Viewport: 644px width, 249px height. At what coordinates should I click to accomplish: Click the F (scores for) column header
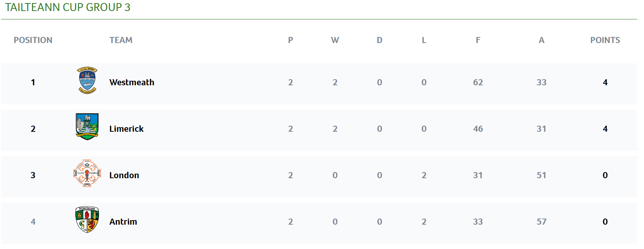tap(478, 40)
